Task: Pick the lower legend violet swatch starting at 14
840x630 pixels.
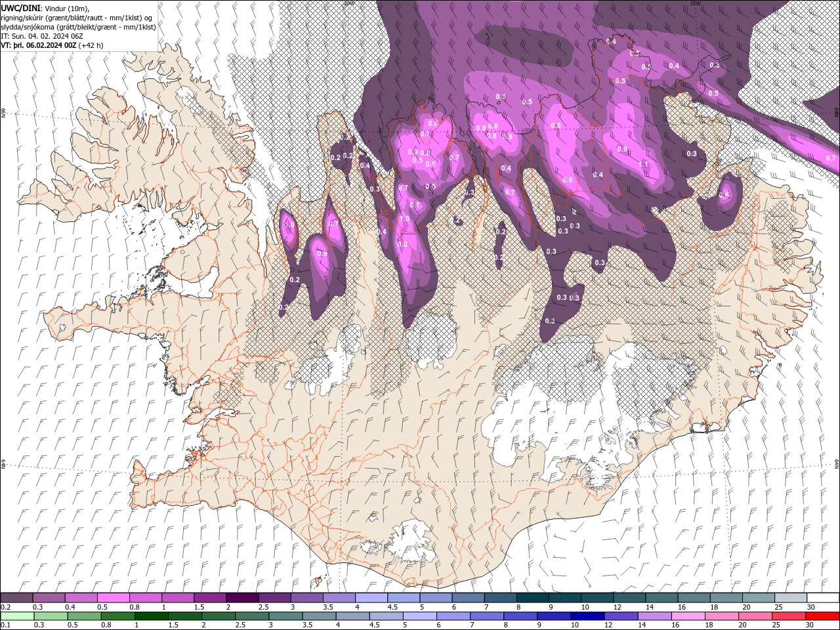Action: tap(654, 616)
